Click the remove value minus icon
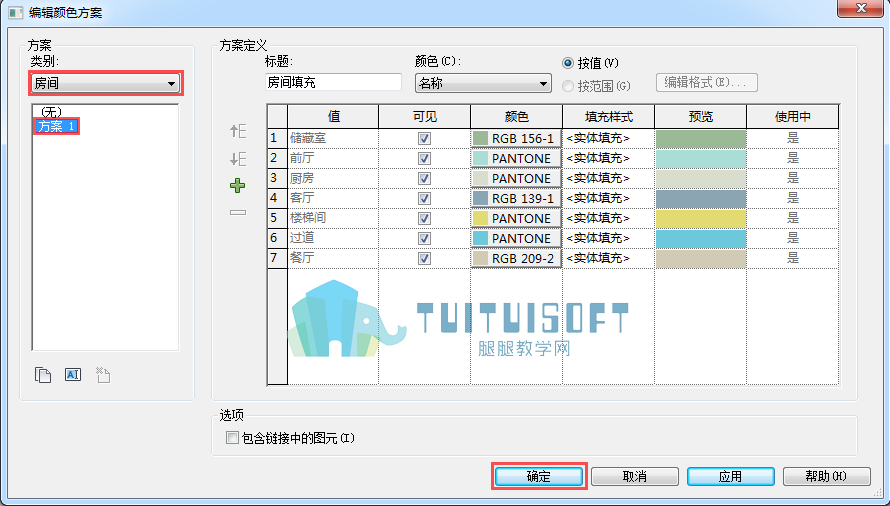890x506 pixels. [238, 212]
